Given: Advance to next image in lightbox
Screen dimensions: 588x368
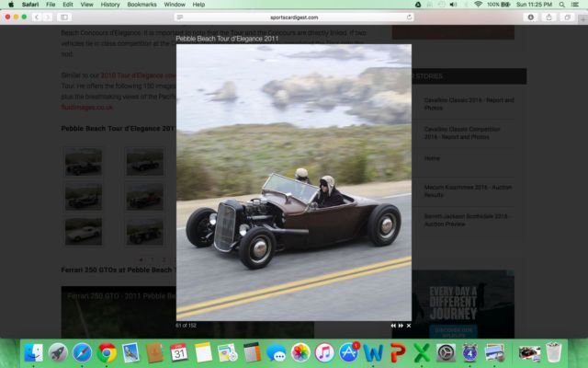Looking at the screenshot, I should 401,326.
